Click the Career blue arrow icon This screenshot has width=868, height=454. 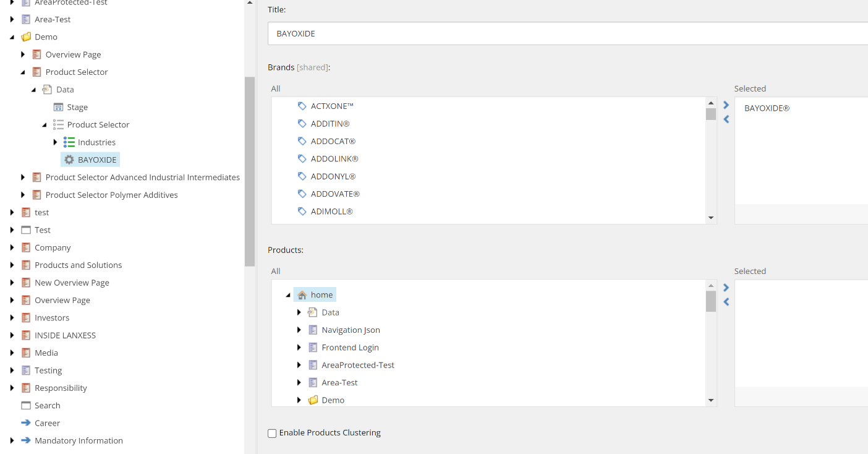(26, 423)
